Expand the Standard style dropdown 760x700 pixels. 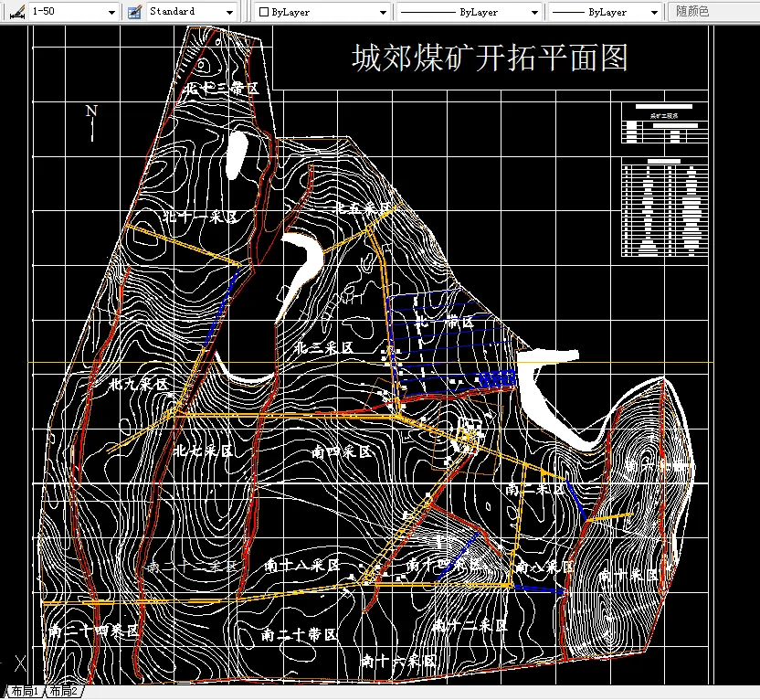[227, 12]
